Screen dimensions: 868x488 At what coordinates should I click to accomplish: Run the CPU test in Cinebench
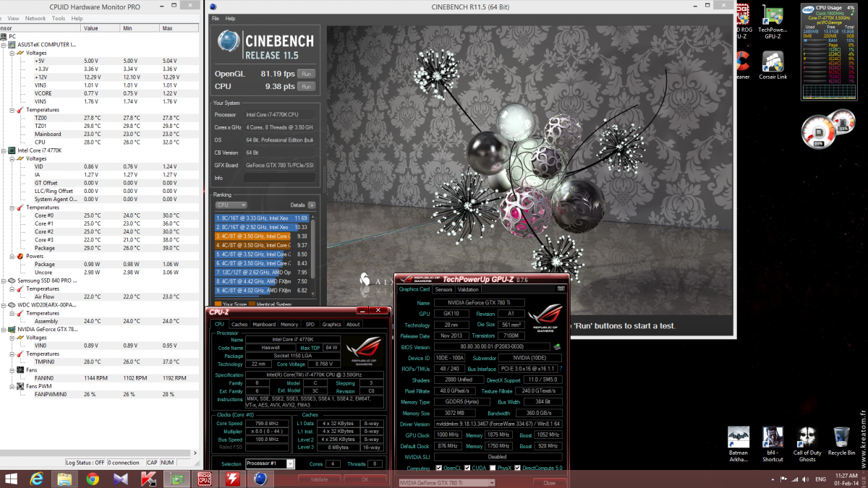(307, 86)
